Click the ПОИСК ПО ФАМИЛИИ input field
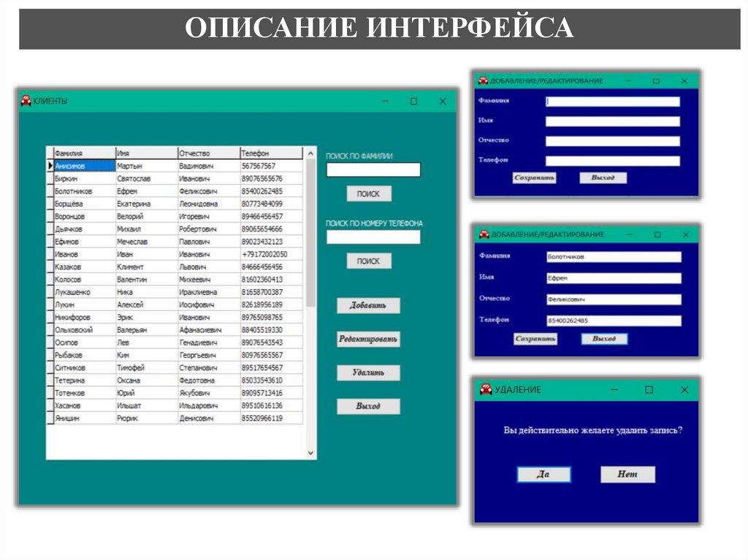Viewport: 748px width, 560px height. coord(373,170)
